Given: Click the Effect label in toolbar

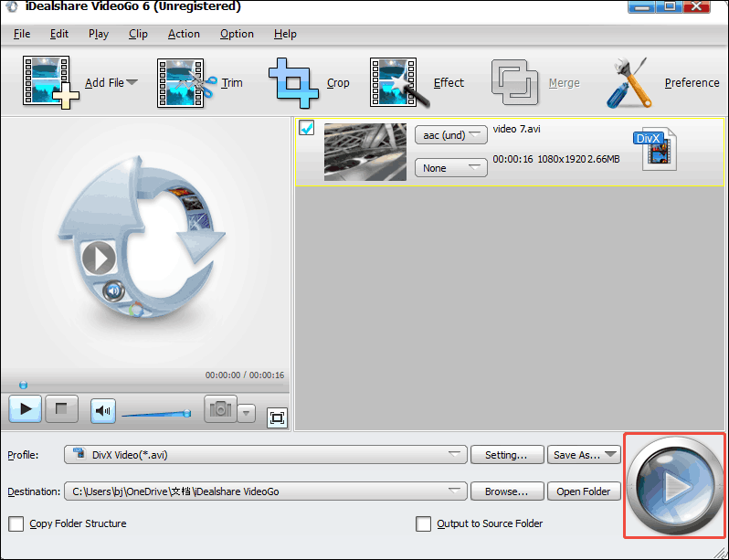Looking at the screenshot, I should pos(449,83).
